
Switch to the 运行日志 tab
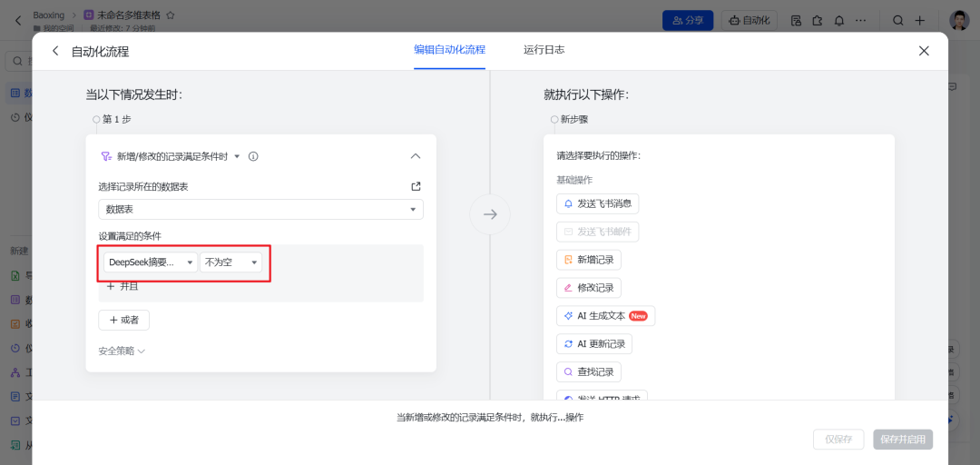544,49
